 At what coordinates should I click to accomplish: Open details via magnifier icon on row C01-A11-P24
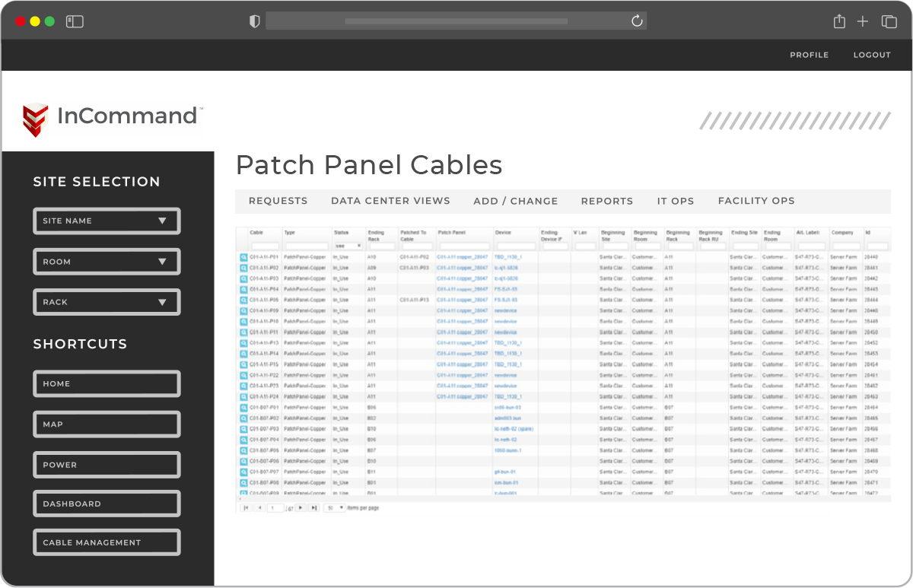243,396
